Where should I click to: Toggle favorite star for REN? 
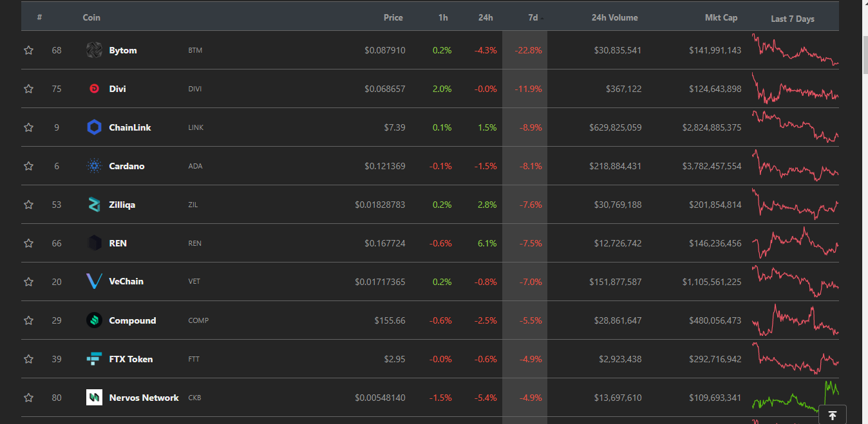tap(28, 243)
